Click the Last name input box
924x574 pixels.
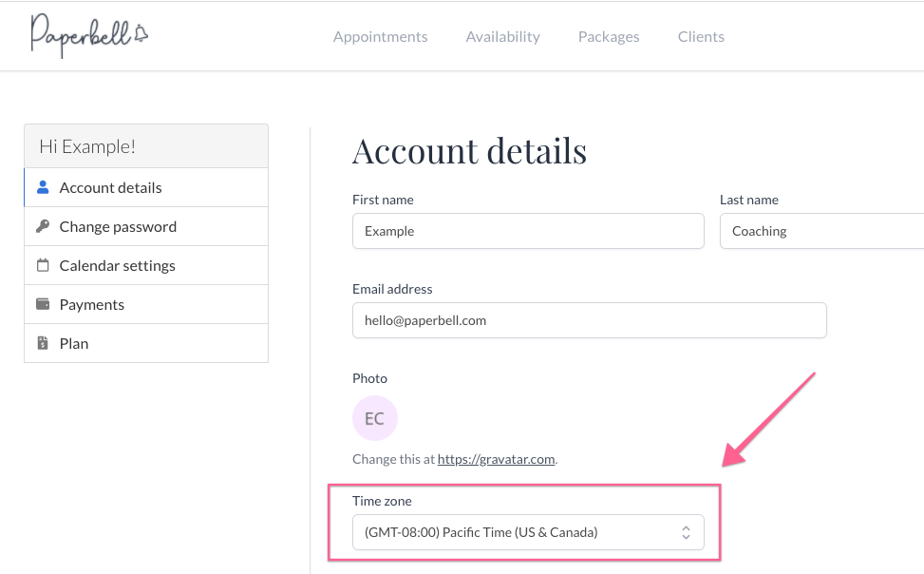coord(822,231)
